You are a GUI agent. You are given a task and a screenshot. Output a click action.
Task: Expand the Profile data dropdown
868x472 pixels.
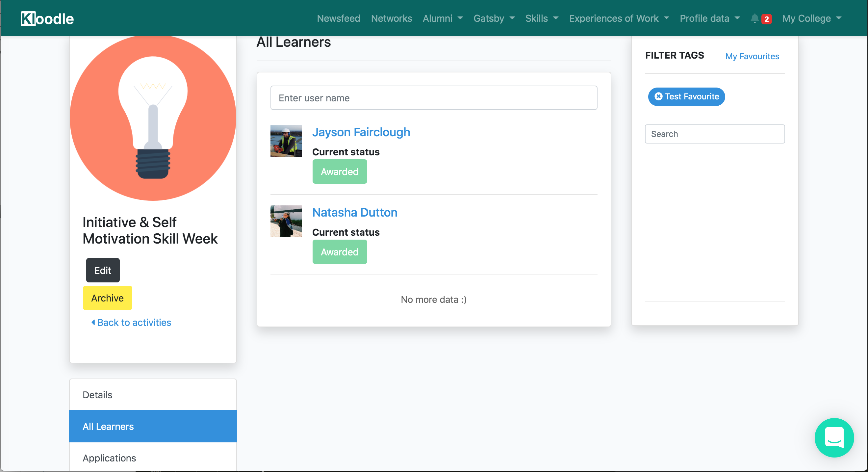710,18
